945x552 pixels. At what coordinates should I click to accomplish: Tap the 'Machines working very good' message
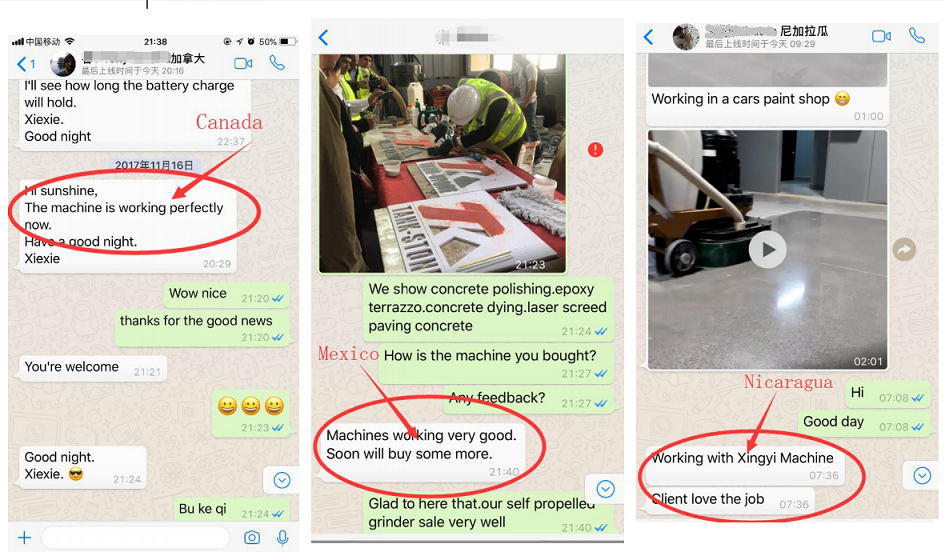[x=421, y=445]
